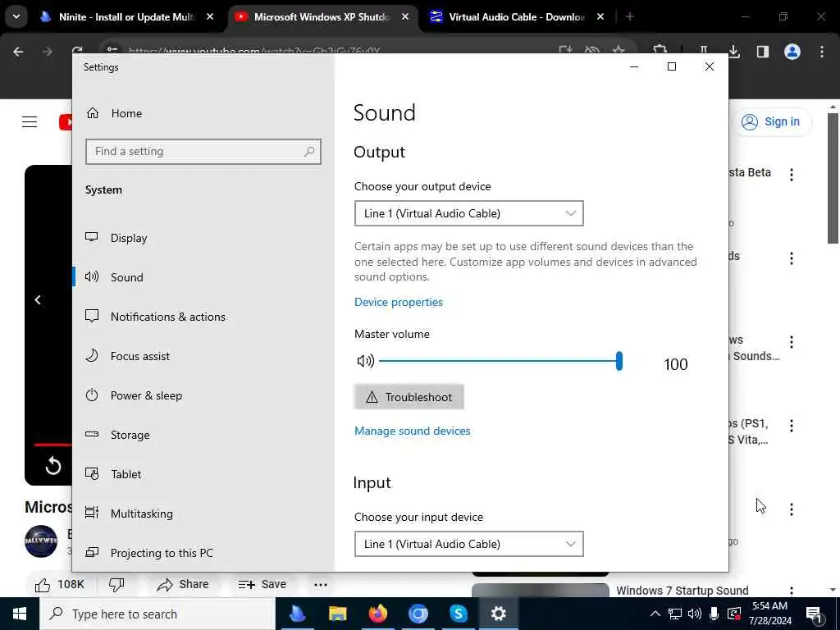Click the Settings gear in the taskbar
Screen dimensions: 840x630
click(x=498, y=614)
